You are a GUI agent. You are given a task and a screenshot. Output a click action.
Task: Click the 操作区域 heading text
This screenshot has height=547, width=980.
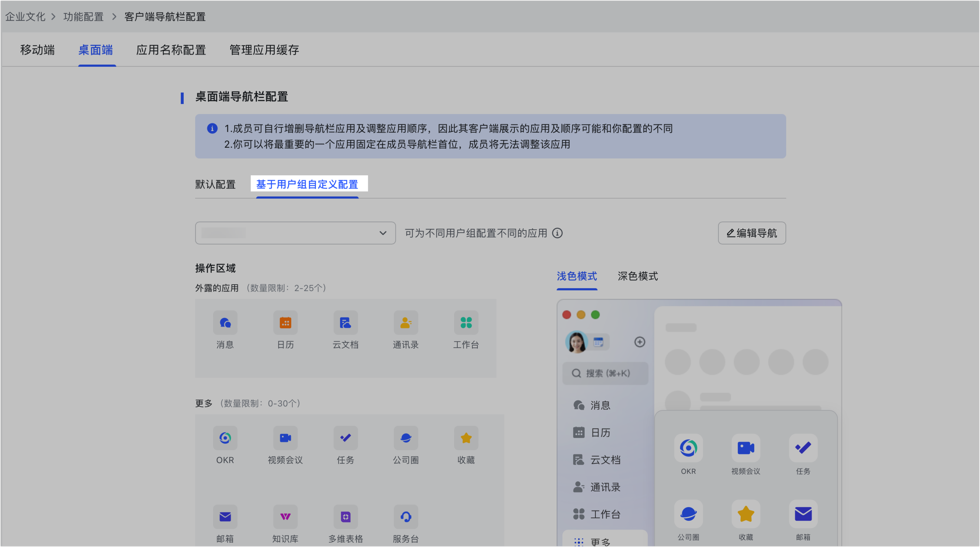coord(215,268)
